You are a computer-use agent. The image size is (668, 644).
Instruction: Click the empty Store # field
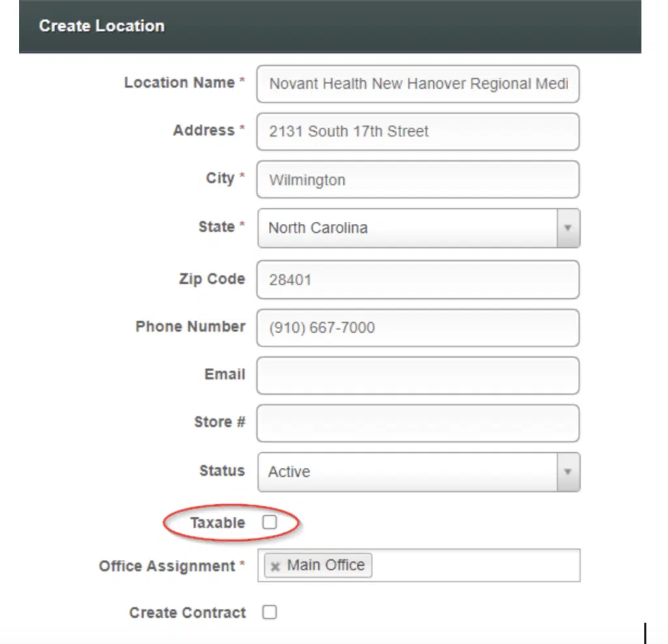pos(417,423)
